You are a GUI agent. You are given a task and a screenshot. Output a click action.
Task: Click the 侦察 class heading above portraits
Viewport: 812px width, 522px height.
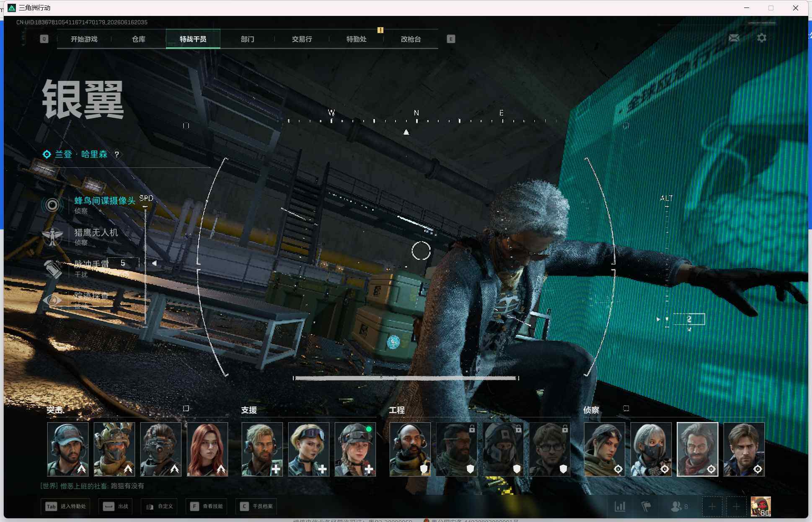pos(591,410)
